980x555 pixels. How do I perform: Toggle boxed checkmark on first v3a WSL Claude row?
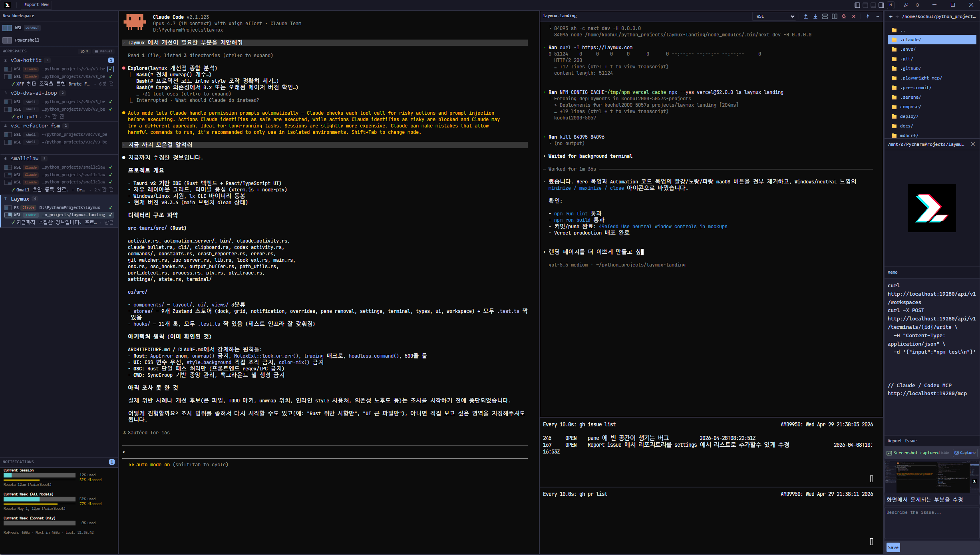(111, 69)
